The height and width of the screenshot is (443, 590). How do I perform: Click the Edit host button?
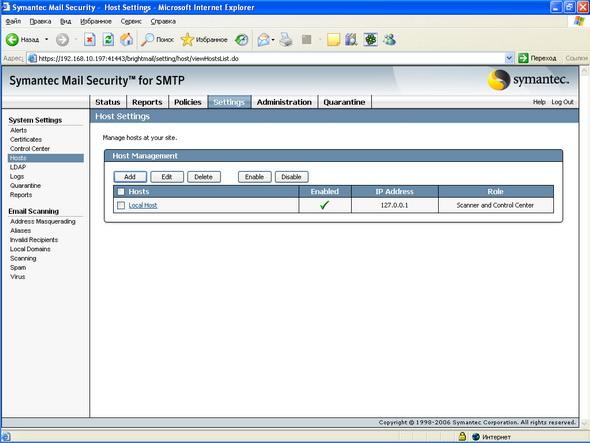(x=167, y=177)
